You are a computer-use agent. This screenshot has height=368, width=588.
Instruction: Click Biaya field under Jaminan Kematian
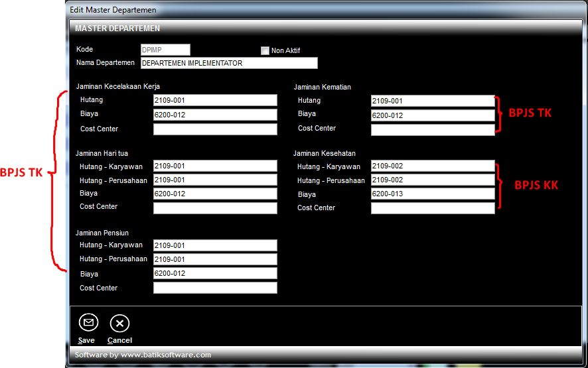click(433, 115)
